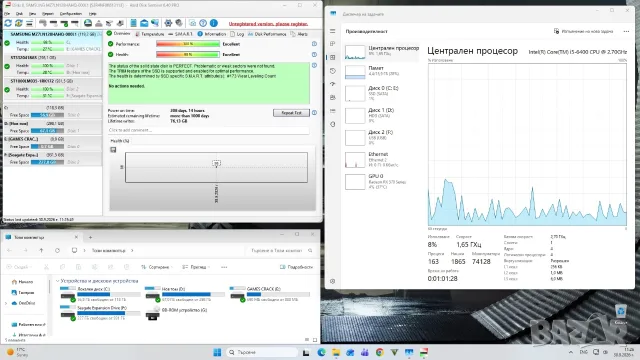Click the Click to add comment field
This screenshot has height=360, width=640.
pyautogui.click(x=208, y=130)
